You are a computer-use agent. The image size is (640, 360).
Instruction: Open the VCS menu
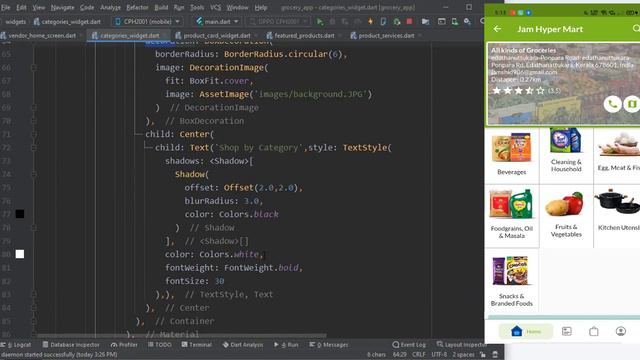tap(215, 7)
